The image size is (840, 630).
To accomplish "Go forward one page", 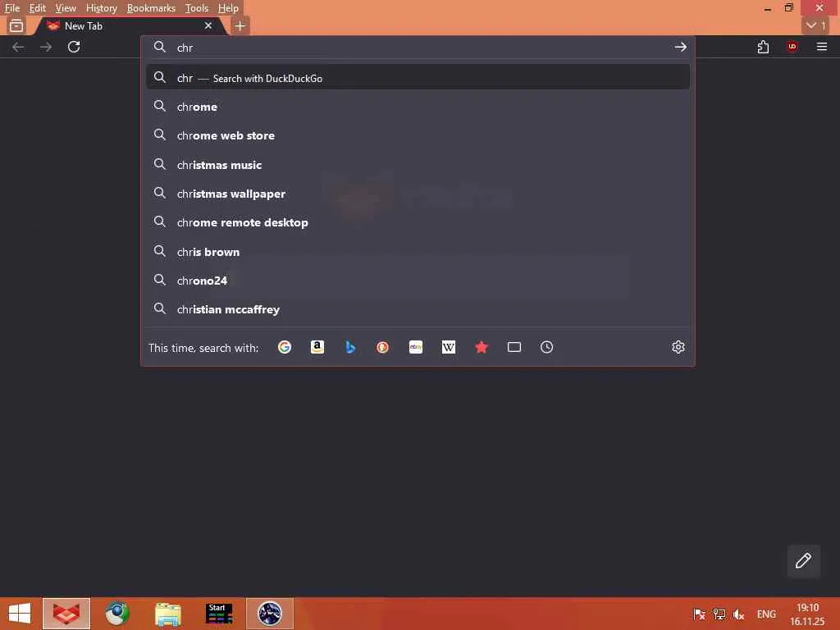I will pyautogui.click(x=46, y=47).
